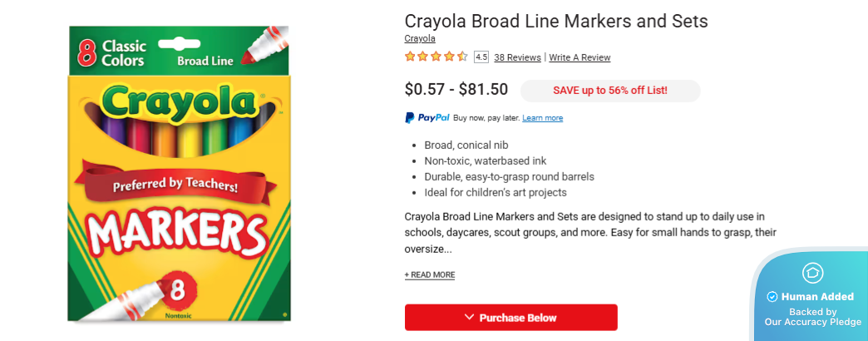This screenshot has width=868, height=341.
Task: Open the Crayola markers box product image
Action: (179, 172)
